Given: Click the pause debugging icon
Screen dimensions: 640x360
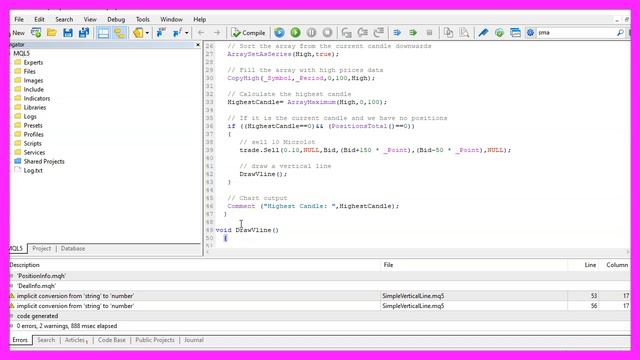Looking at the screenshot, I should 311,33.
